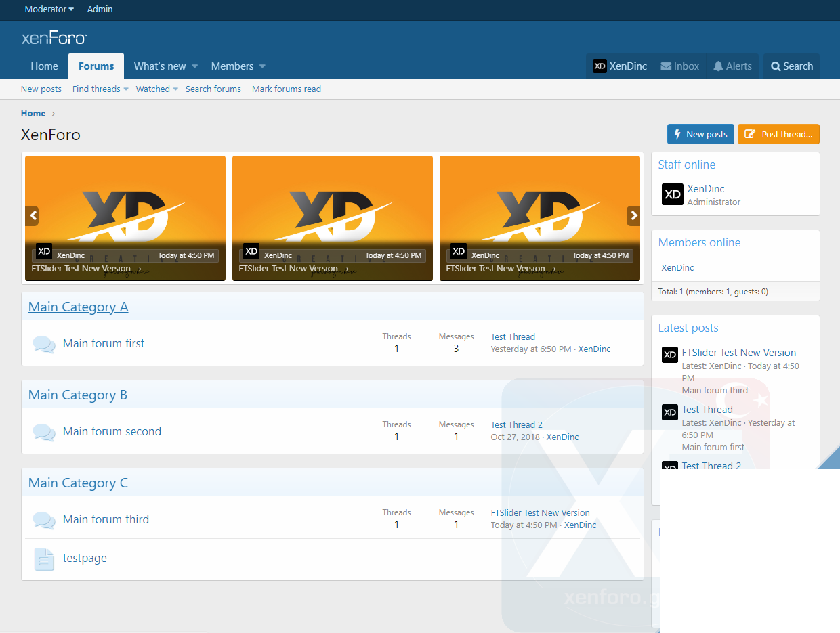
Task: Open Main forum second
Action: click(112, 431)
